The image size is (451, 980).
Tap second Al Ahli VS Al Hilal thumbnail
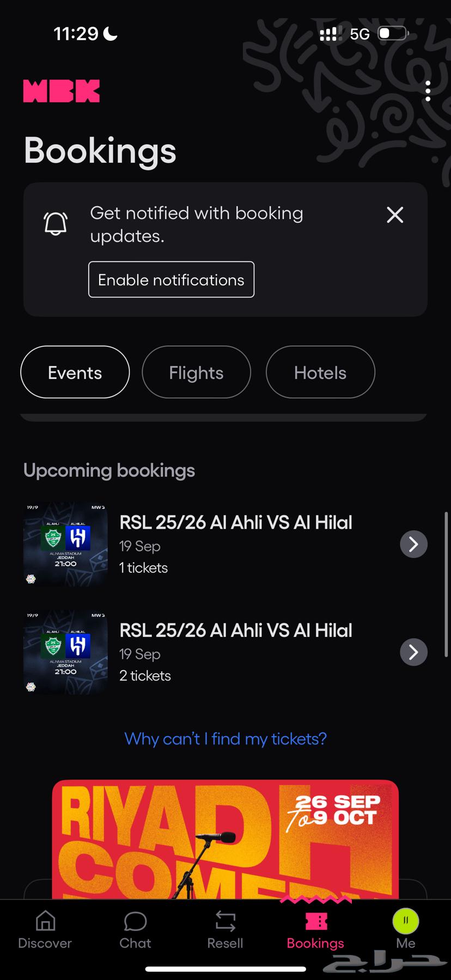point(65,652)
